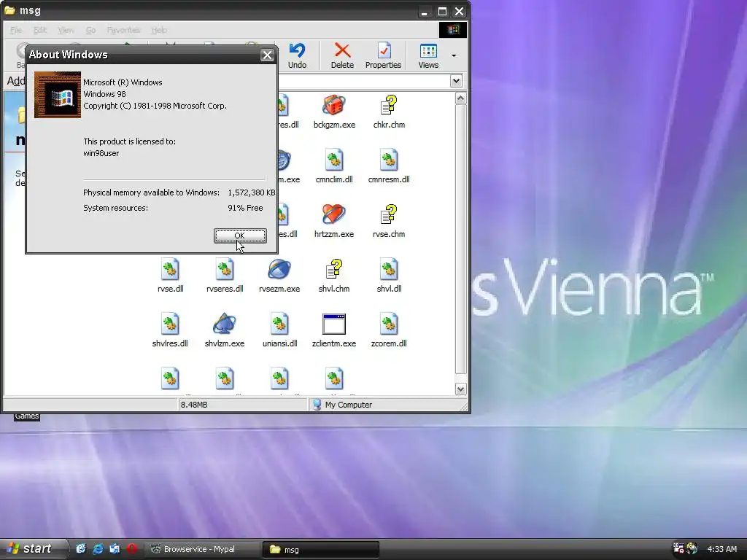
Task: Open the File menu
Action: pos(16,30)
